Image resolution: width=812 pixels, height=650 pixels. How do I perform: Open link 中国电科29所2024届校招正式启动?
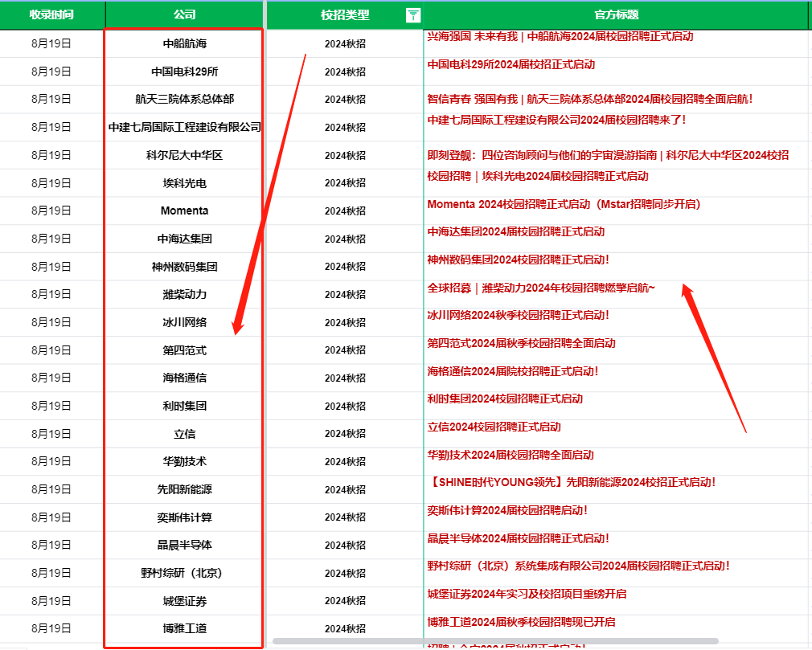(511, 65)
